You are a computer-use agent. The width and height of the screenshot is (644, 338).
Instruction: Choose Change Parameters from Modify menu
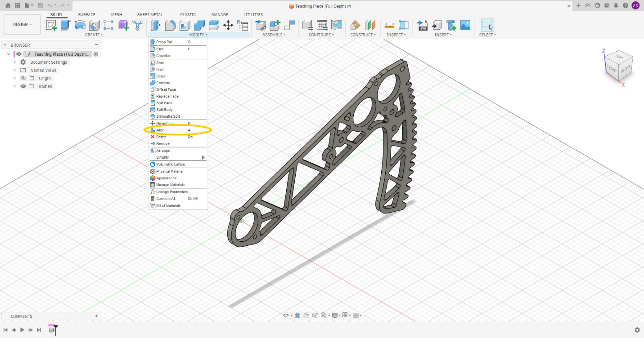178,192
